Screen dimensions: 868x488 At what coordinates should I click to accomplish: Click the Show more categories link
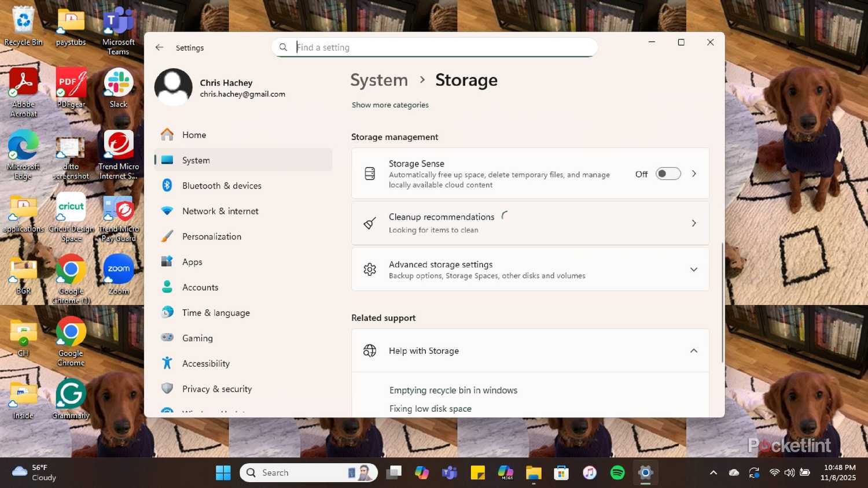tap(390, 105)
